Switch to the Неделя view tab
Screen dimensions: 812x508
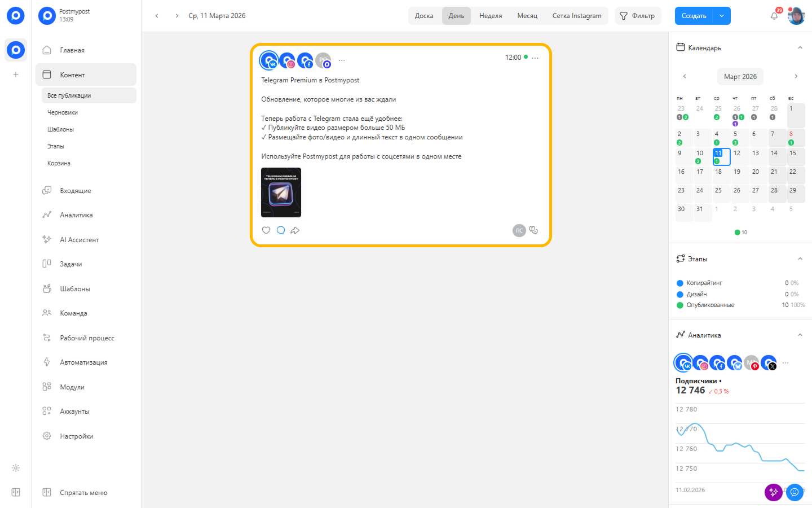click(491, 16)
